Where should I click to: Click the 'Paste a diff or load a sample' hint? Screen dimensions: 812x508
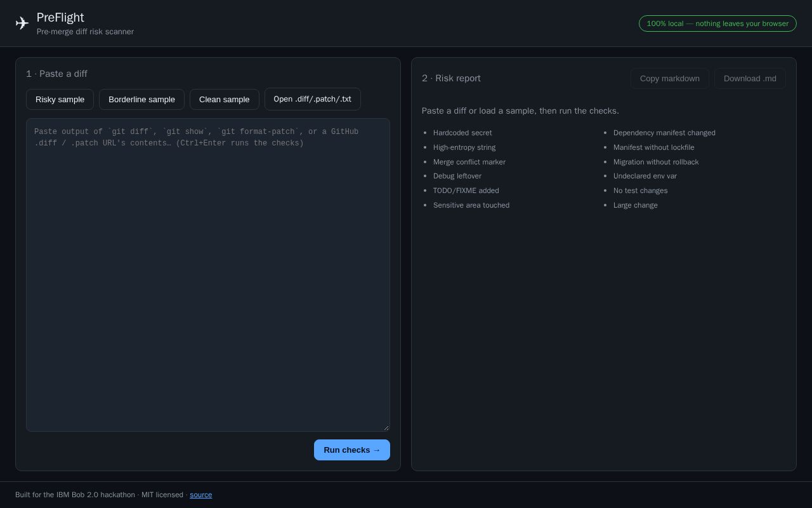[520, 110]
